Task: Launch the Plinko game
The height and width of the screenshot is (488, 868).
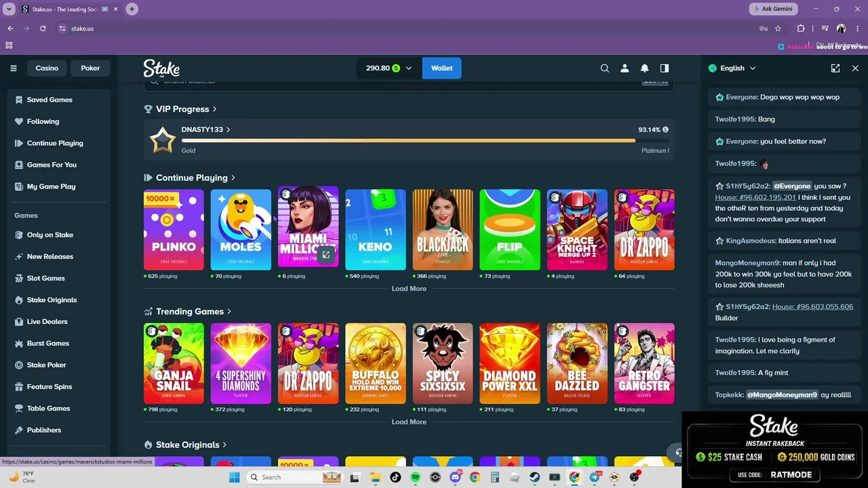Action: click(174, 230)
